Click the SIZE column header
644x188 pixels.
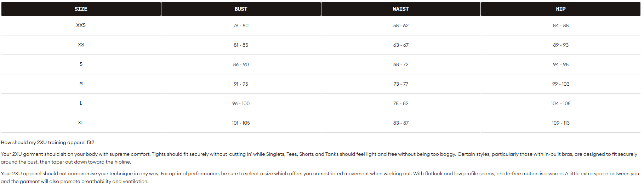coord(81,9)
